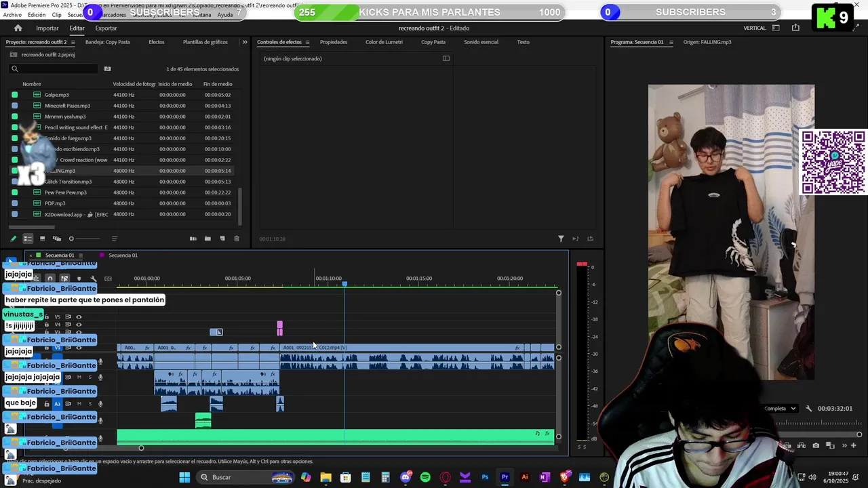The image size is (868, 488).
Task: Toggle linked selection in timeline
Action: 64,279
